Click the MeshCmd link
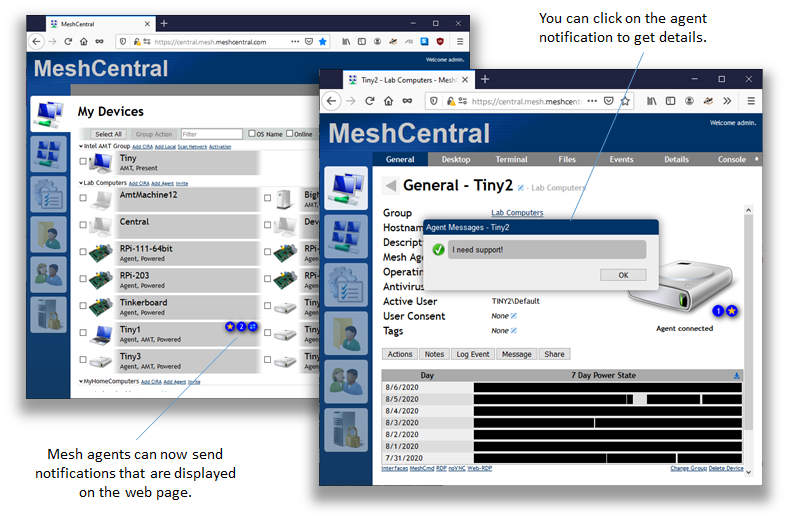Screen dimensions: 787x520 pos(422,468)
